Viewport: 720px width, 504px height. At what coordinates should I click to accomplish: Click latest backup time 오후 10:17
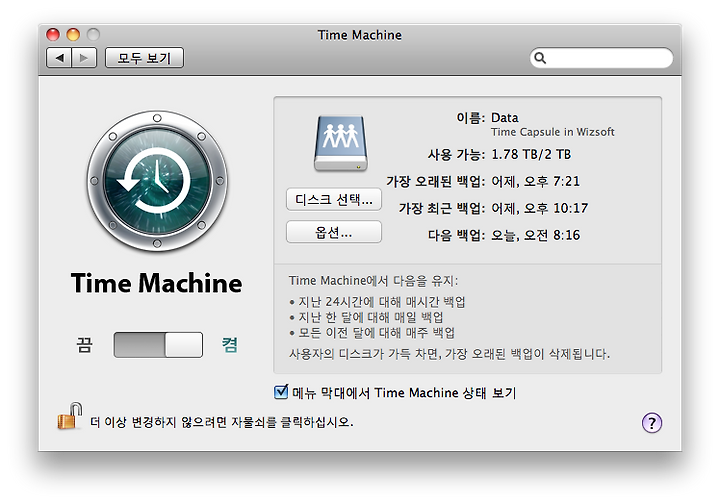coord(556,208)
